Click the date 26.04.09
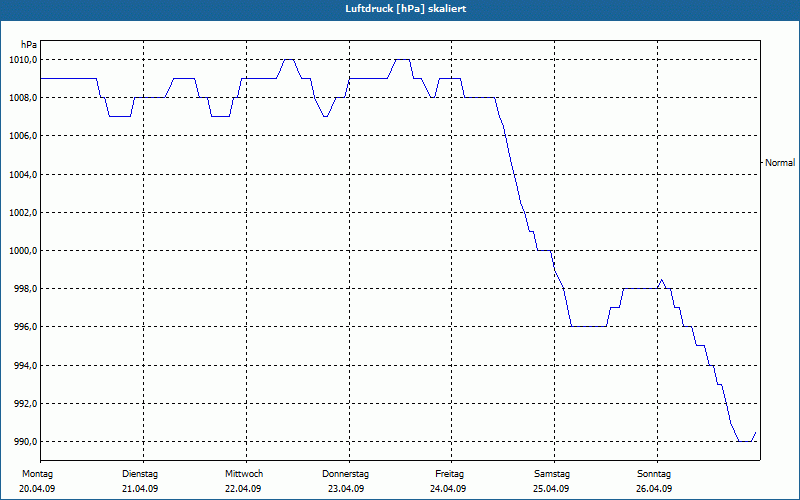This screenshot has height=500, width=800. point(654,489)
